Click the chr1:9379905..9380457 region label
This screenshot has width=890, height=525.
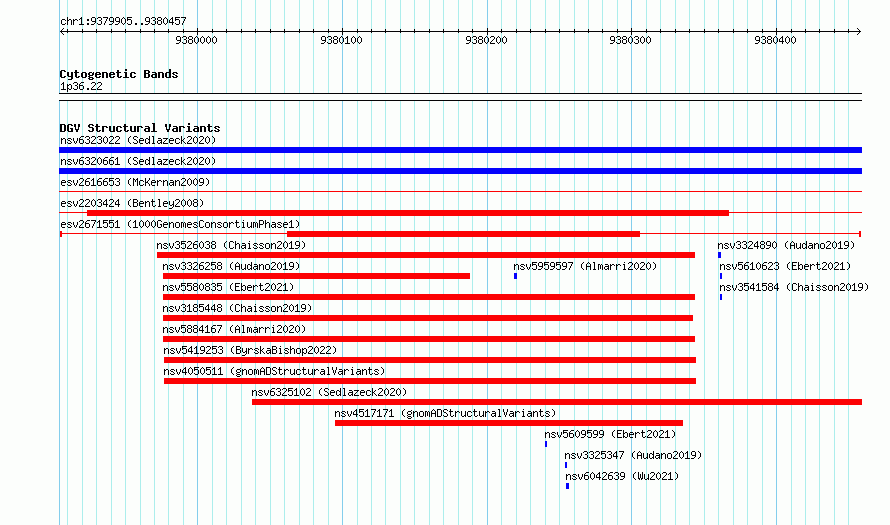click(123, 21)
